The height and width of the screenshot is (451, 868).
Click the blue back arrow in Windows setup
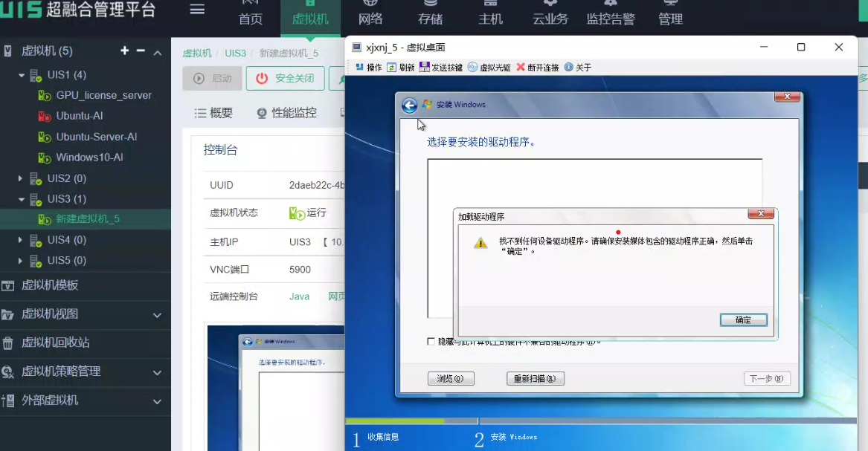409,105
